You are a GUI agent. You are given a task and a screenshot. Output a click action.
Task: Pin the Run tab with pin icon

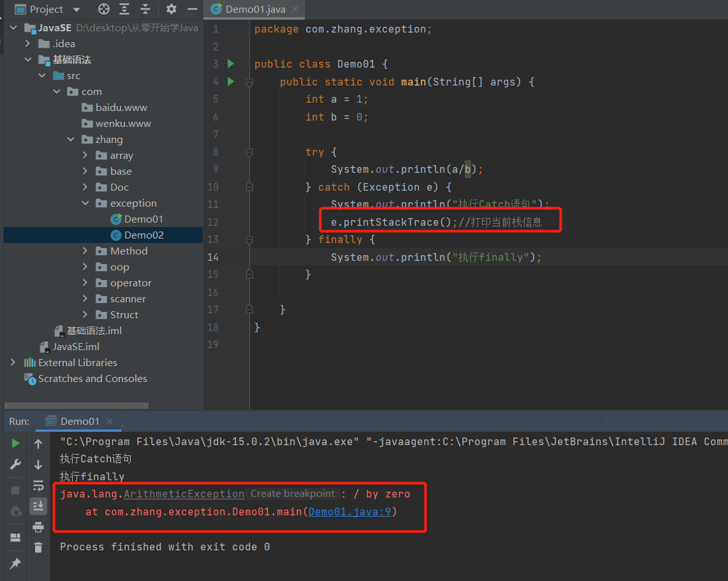point(15,563)
